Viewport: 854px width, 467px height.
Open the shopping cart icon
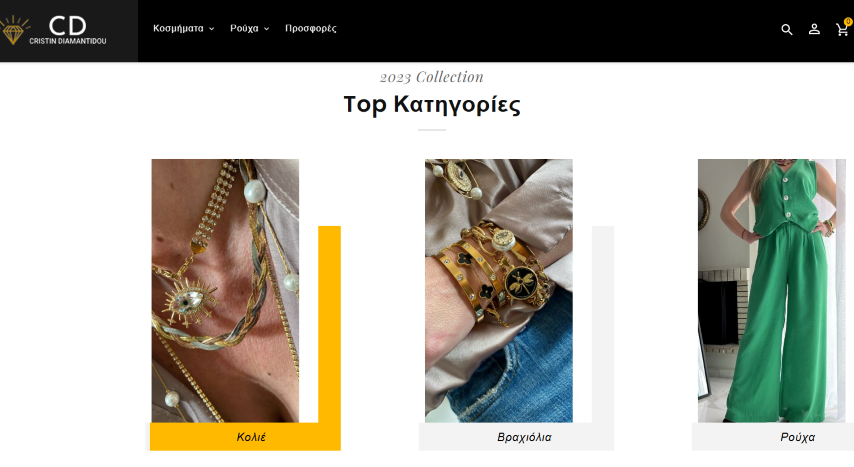842,30
